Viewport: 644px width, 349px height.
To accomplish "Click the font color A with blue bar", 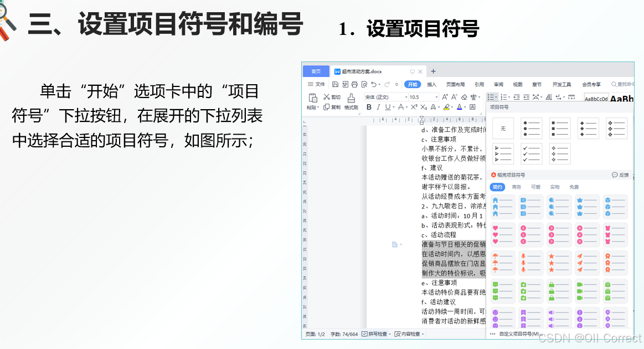I will [x=459, y=107].
